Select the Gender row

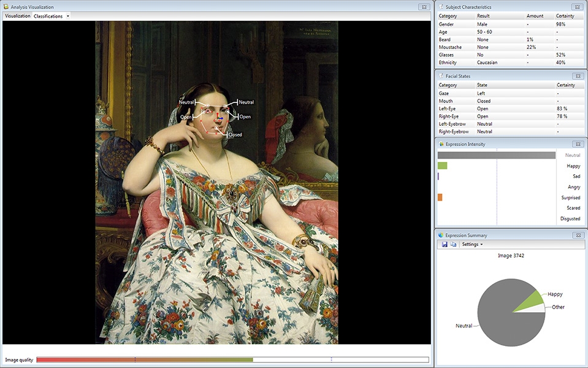click(511, 24)
